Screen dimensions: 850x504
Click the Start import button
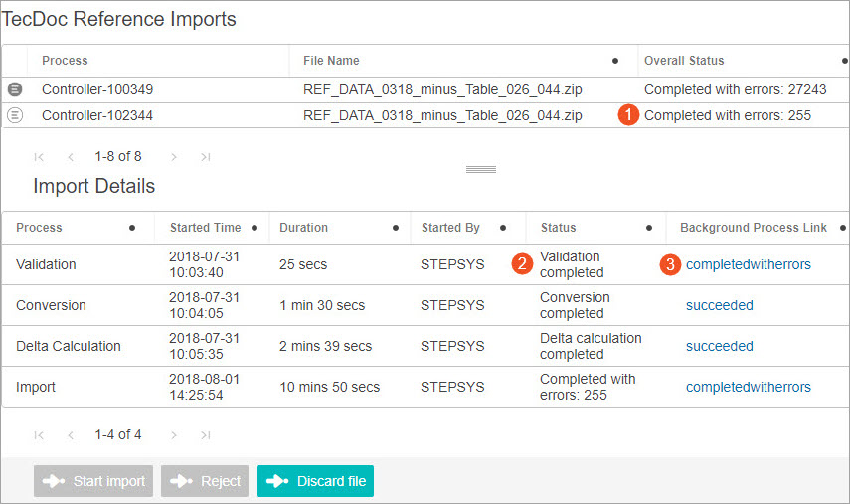point(93,481)
